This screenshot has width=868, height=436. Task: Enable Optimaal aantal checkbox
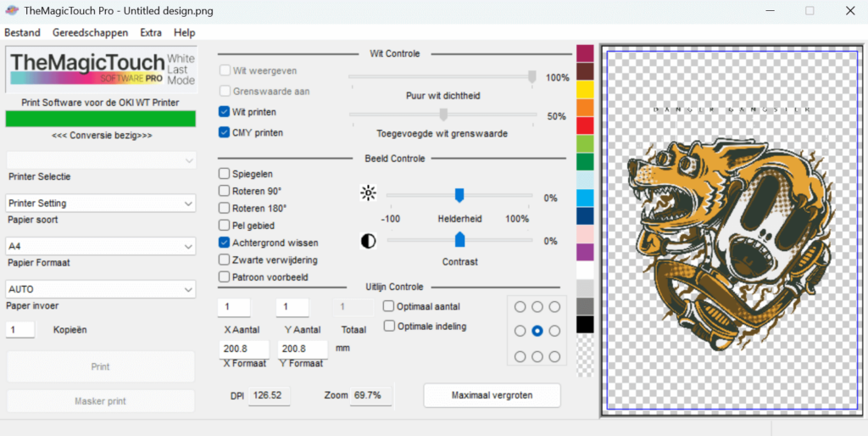click(x=389, y=306)
